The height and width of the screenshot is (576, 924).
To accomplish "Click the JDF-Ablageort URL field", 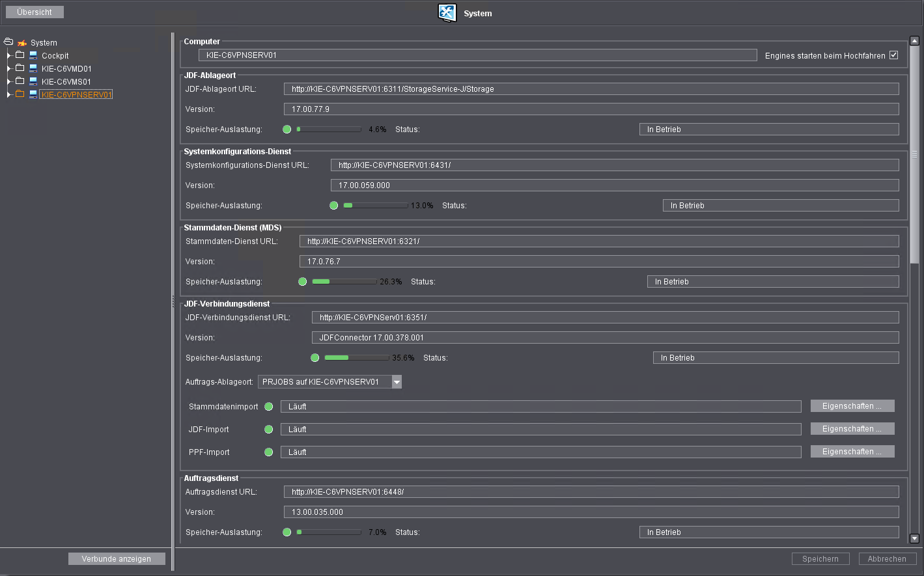I will click(x=591, y=89).
